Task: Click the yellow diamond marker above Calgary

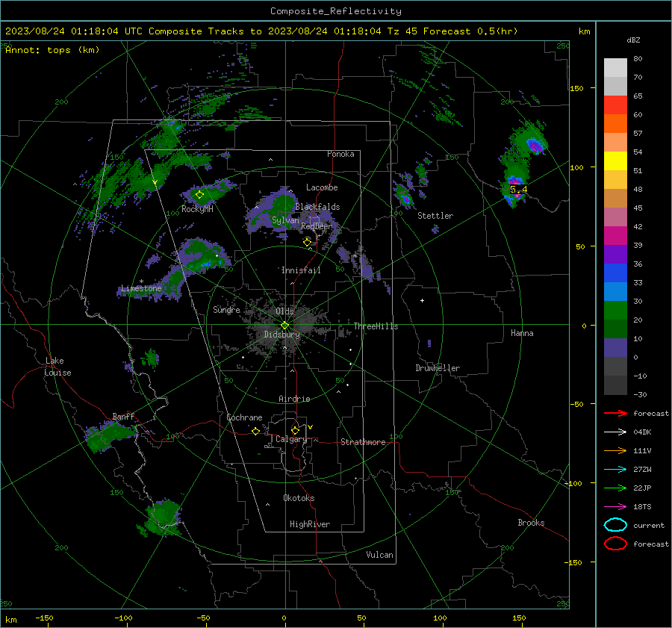Action: click(295, 430)
